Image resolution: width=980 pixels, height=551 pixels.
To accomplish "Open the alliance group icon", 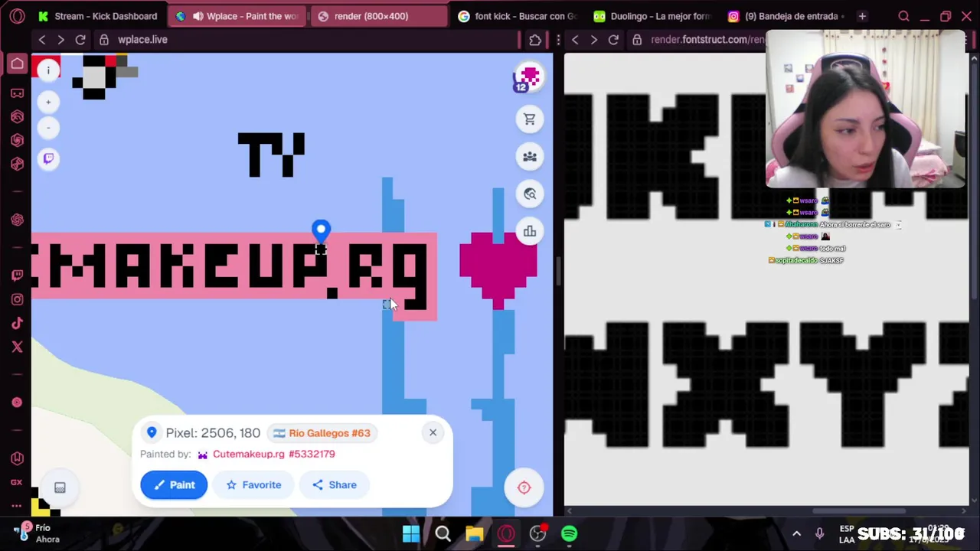I will [x=530, y=157].
